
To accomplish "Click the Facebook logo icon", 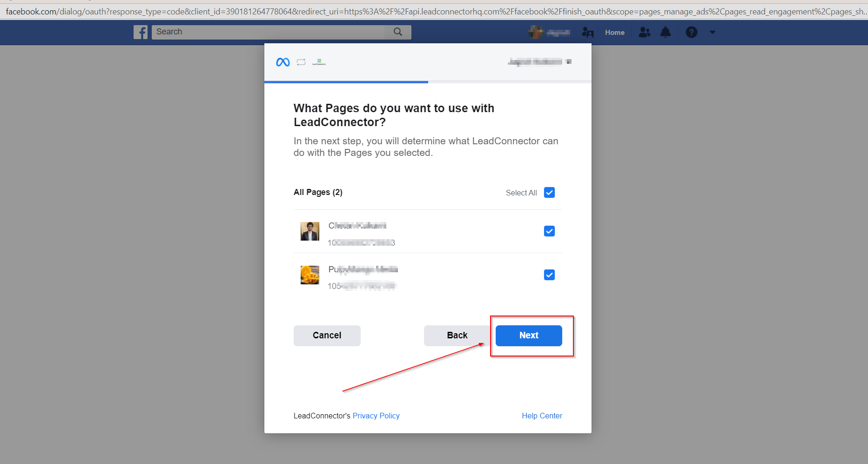I will click(x=141, y=32).
